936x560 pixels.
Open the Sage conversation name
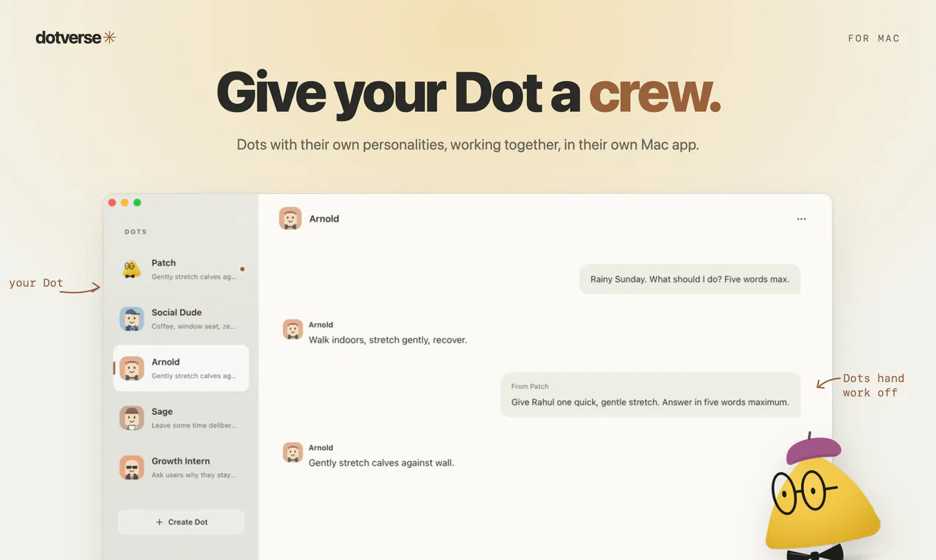click(162, 412)
